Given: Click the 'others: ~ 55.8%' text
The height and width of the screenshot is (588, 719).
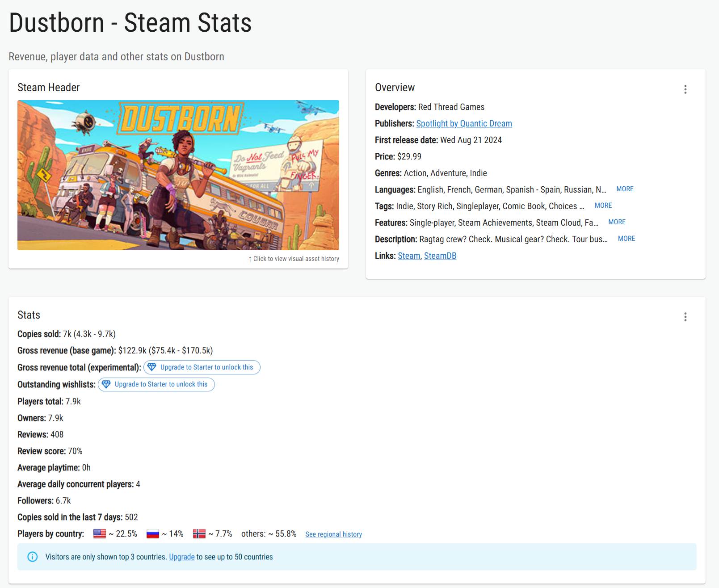Looking at the screenshot, I should [269, 534].
